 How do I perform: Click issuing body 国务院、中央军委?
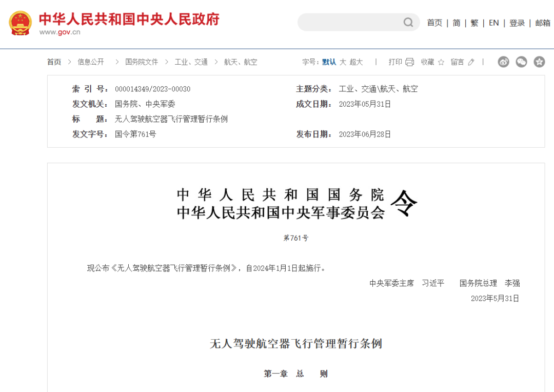[145, 104]
